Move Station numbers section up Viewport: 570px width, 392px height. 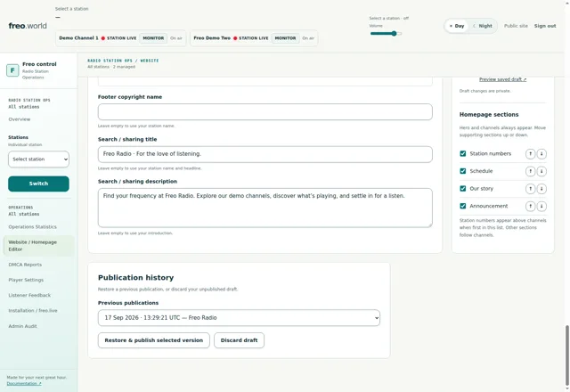pyautogui.click(x=531, y=154)
